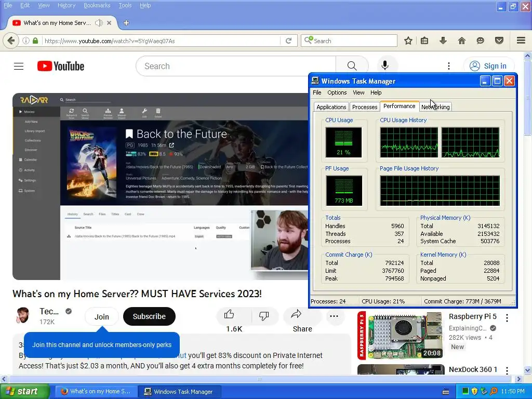The height and width of the screenshot is (399, 532).
Task: Open Firefox File menu
Action: (x=8, y=5)
